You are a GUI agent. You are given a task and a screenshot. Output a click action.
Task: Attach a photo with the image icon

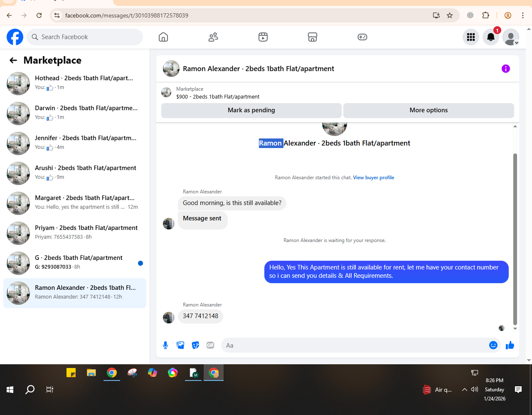pyautogui.click(x=180, y=345)
